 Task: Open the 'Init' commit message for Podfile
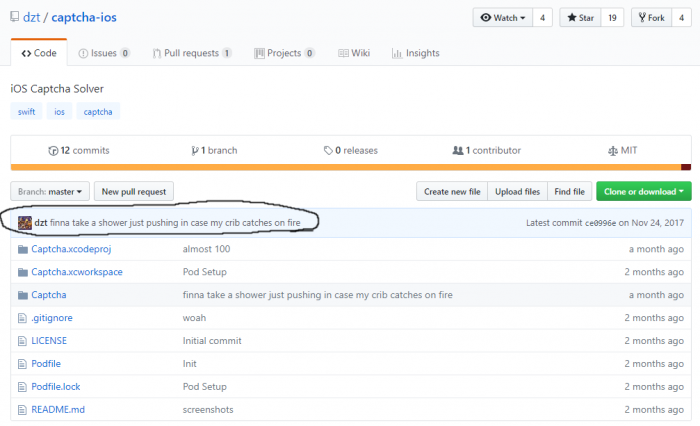(x=189, y=363)
